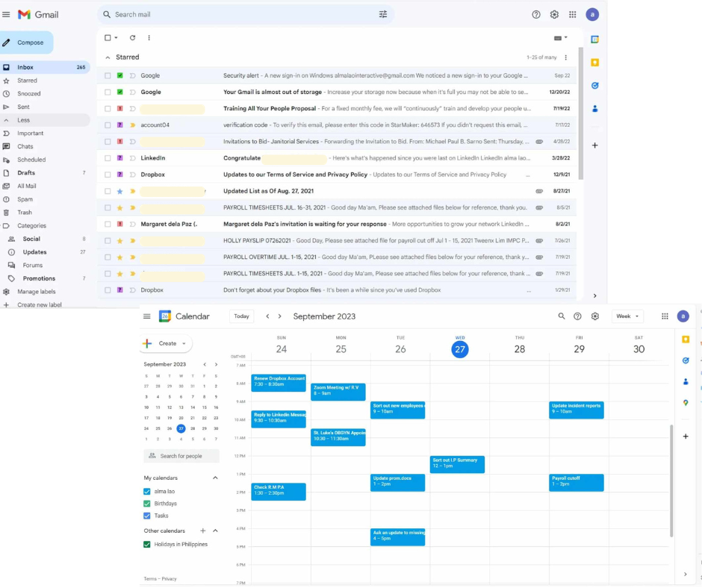Screen dimensions: 702x588
Task: Open Zoom Meeting w/ R.V event
Action: click(338, 392)
